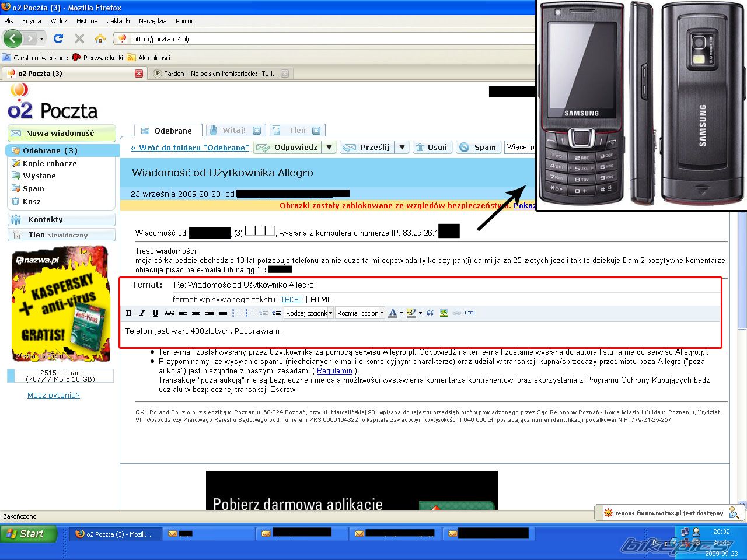Open the Zakładki menu

118,21
